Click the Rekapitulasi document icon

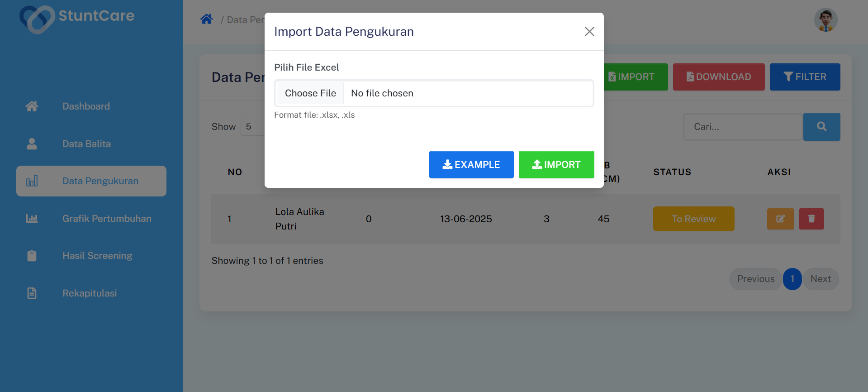click(32, 293)
